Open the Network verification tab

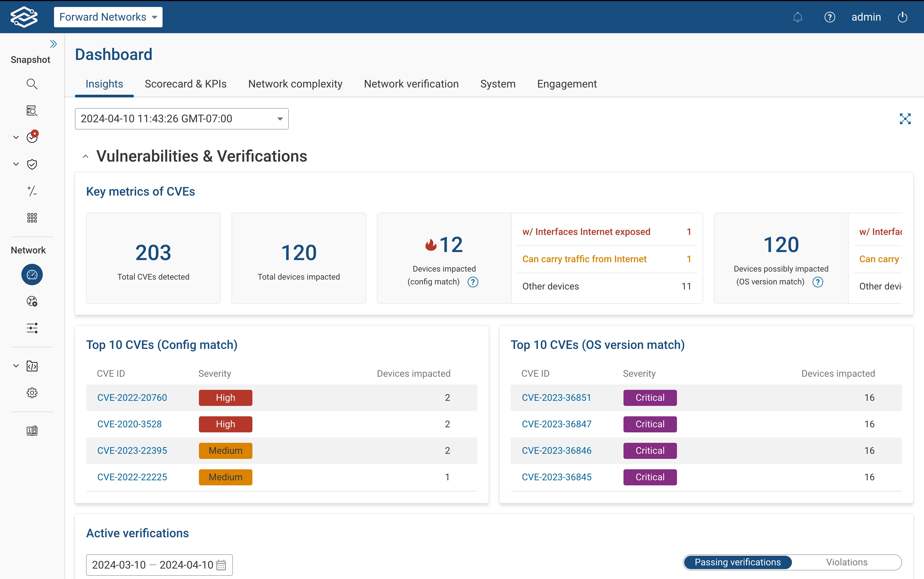[411, 84]
